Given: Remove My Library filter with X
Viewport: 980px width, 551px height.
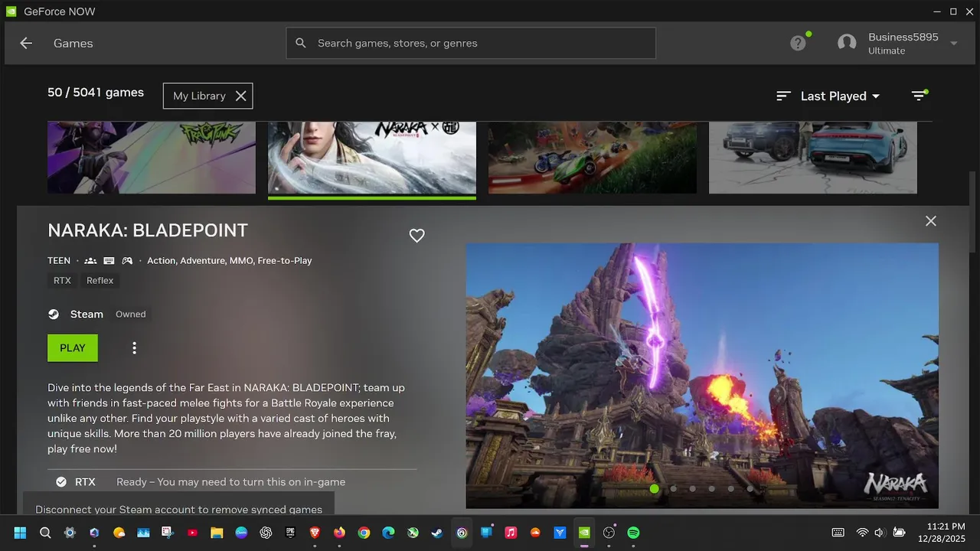Looking at the screenshot, I should coord(240,96).
